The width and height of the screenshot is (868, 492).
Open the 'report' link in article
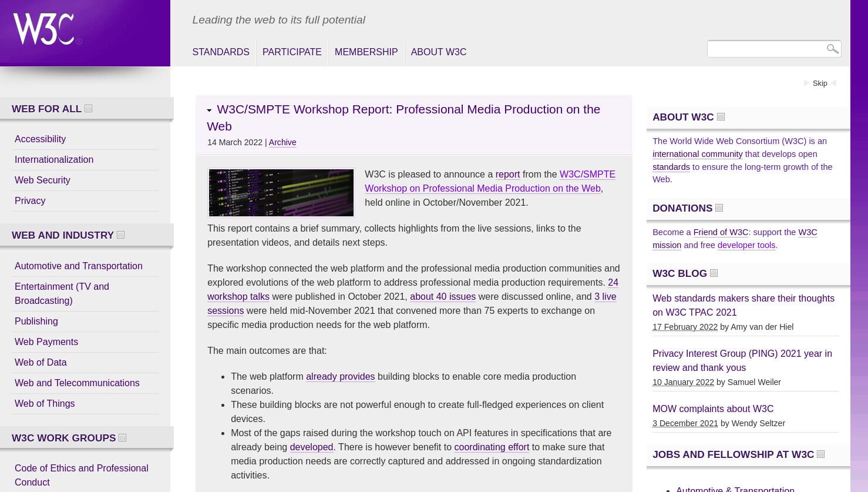point(507,175)
